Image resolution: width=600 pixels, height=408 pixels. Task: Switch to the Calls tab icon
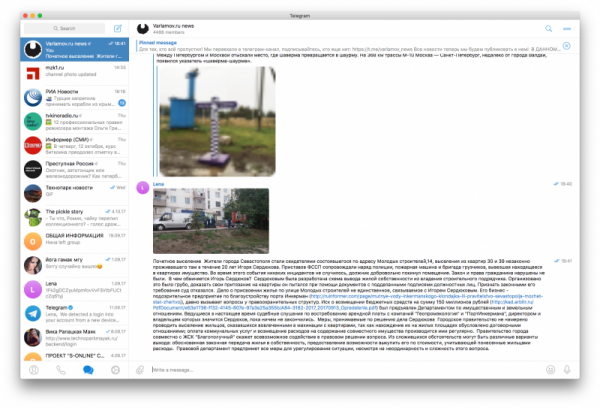(x=61, y=370)
